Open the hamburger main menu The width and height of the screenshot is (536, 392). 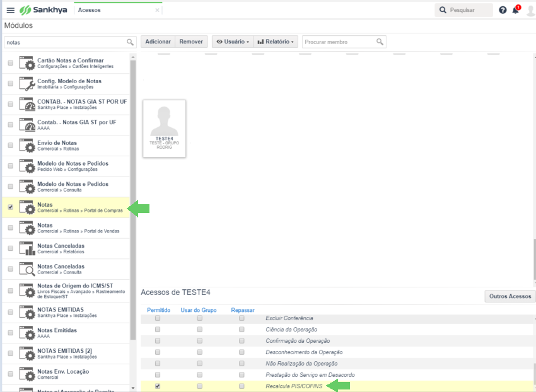pyautogui.click(x=11, y=10)
